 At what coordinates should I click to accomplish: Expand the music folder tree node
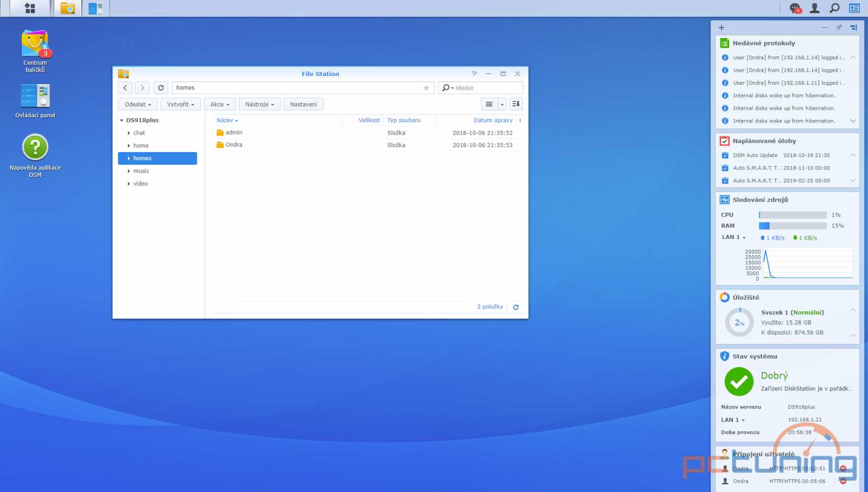(129, 171)
